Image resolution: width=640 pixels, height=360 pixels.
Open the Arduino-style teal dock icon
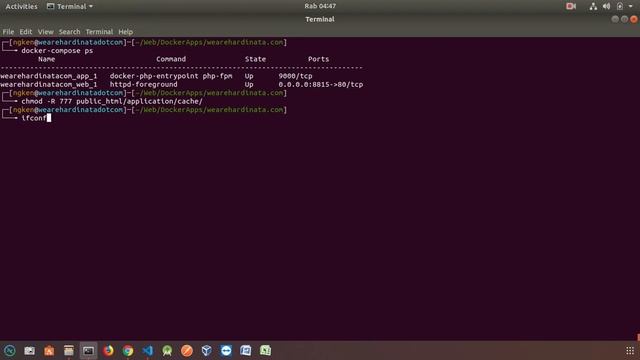point(10,351)
